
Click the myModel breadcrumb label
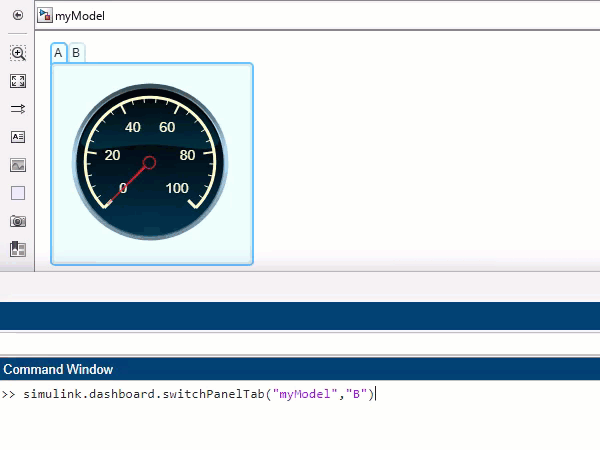click(80, 16)
